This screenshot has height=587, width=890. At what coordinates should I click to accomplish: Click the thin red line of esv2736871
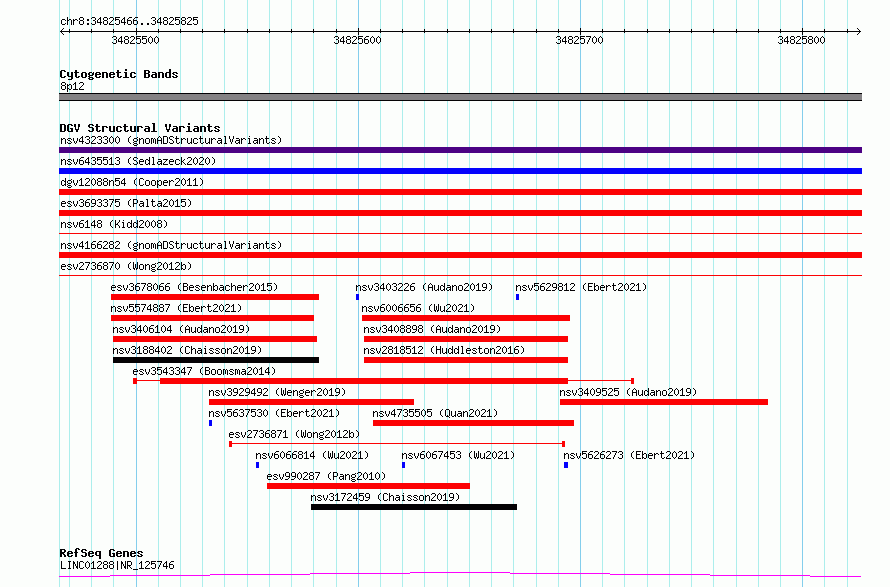(397, 444)
